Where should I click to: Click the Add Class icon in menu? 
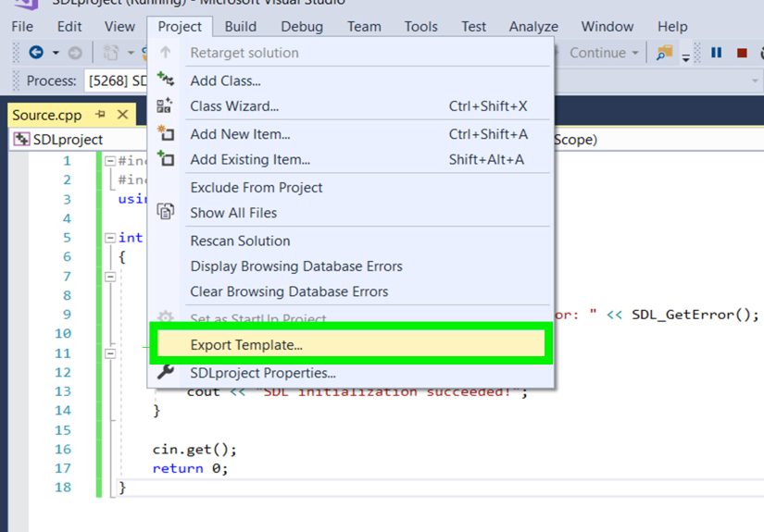coord(165,79)
